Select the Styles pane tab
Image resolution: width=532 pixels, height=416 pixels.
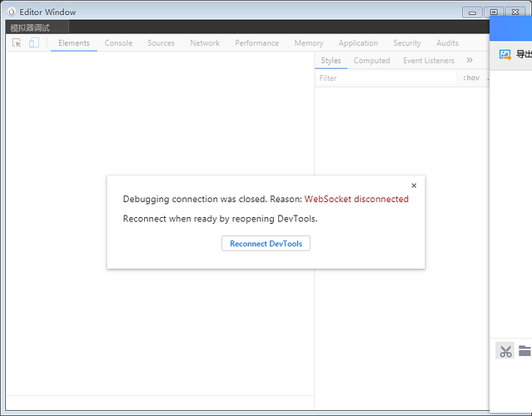click(x=331, y=61)
